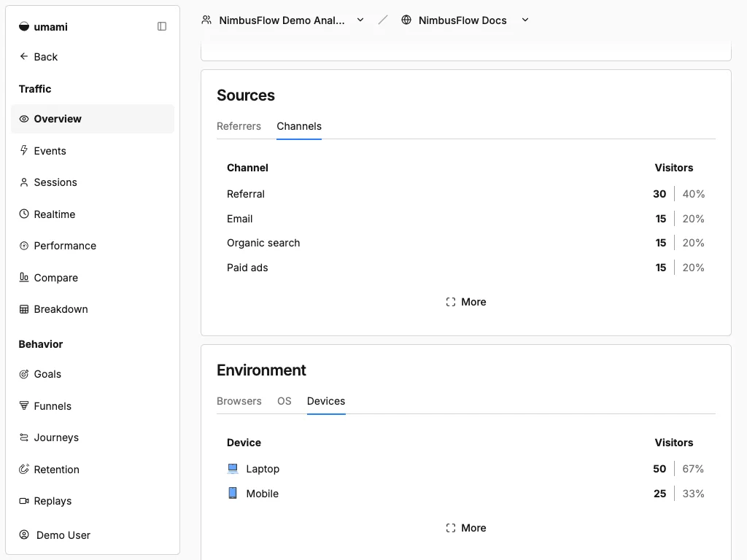Collapse the sidebar with the panel icon
Screen dimensions: 747x560
[162, 26]
